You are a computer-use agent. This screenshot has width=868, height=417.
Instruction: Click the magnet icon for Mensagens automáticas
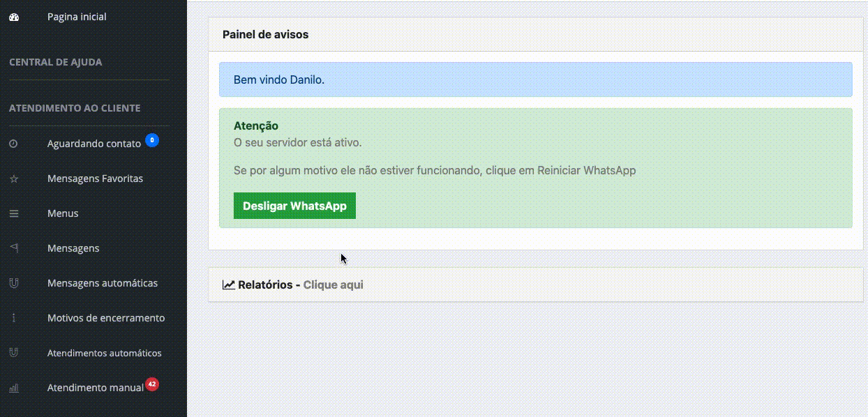13,283
